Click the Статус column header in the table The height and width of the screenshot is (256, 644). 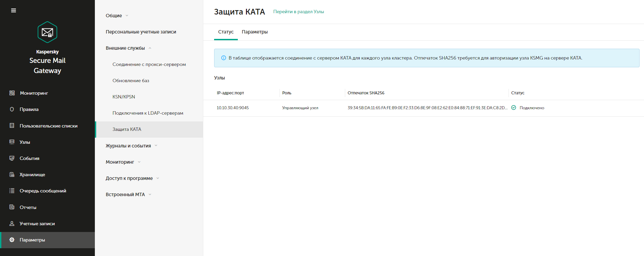(518, 93)
